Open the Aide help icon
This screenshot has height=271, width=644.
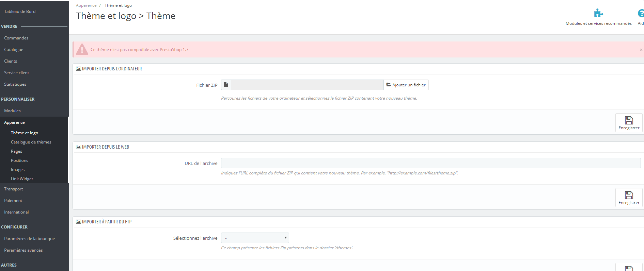pyautogui.click(x=641, y=14)
